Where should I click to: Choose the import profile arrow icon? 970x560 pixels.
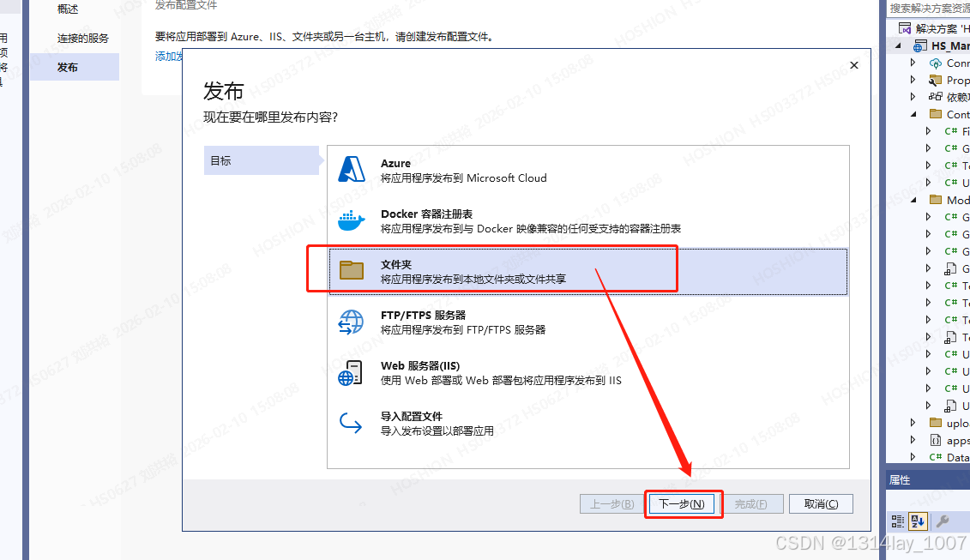click(x=351, y=424)
